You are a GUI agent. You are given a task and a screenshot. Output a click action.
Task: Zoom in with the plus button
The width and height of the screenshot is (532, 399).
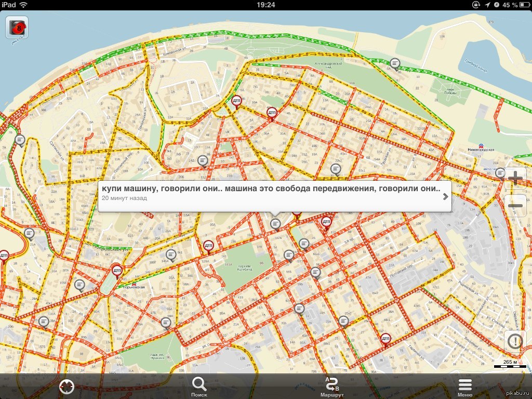(515, 179)
